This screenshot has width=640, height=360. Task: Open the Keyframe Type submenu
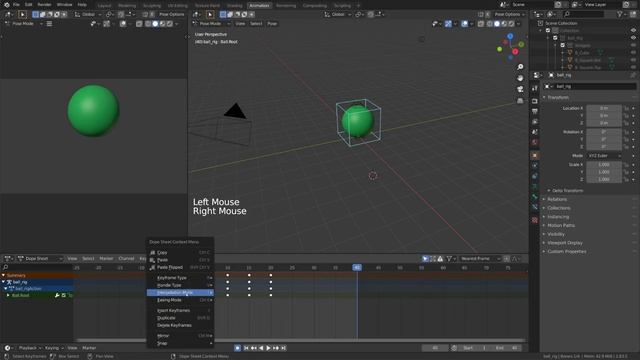(x=180, y=278)
